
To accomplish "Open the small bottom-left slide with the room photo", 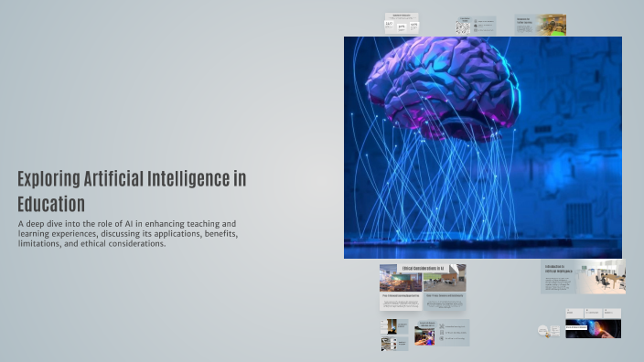I will [x=394, y=344].
